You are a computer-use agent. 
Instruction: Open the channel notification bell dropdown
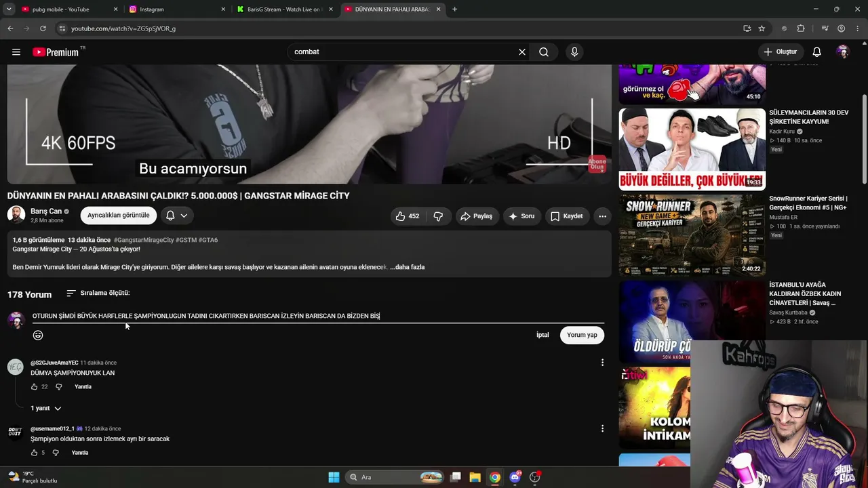coord(176,216)
